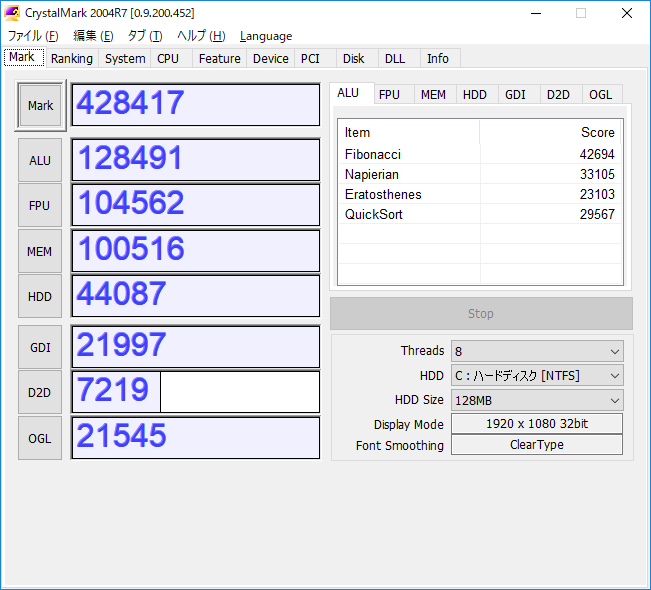Close the CrystalMark window

(627, 13)
